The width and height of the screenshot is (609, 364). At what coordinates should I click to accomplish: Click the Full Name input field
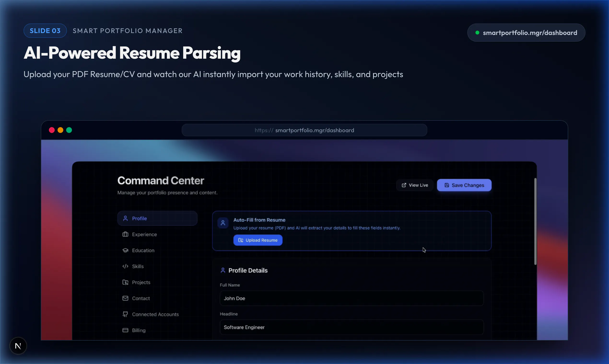[352, 298]
